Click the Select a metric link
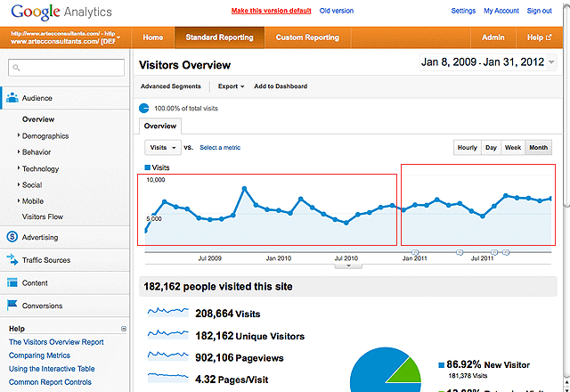 coord(224,147)
